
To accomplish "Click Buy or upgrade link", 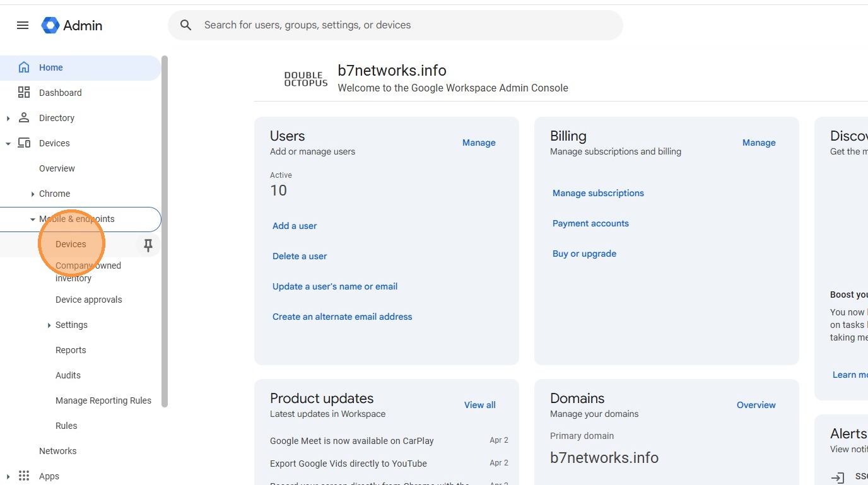I will point(584,254).
